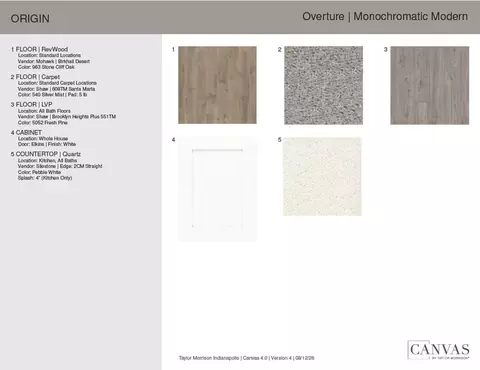
Task: Click the Silver Mist carpet swatch
Action: point(323,85)
